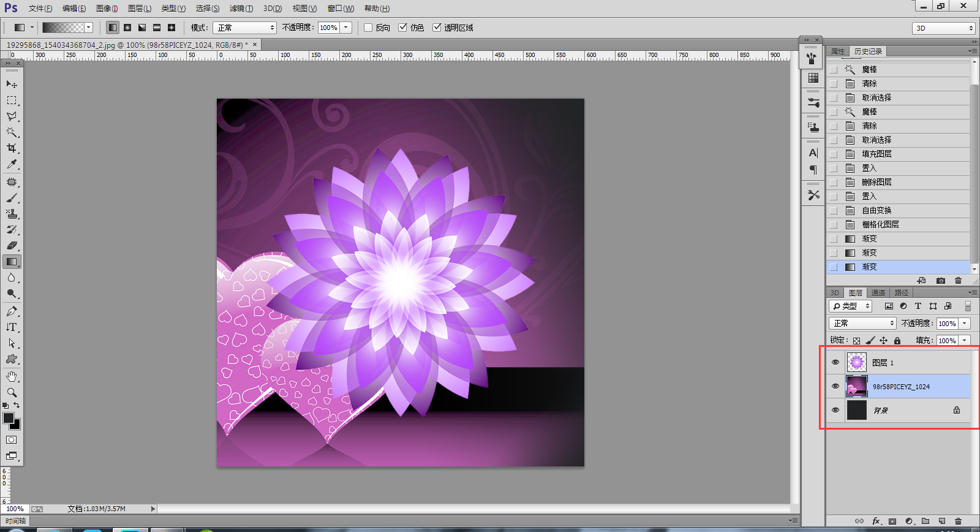Hide the 图层 1 layer eye
The width and height of the screenshot is (980, 532).
tap(835, 362)
